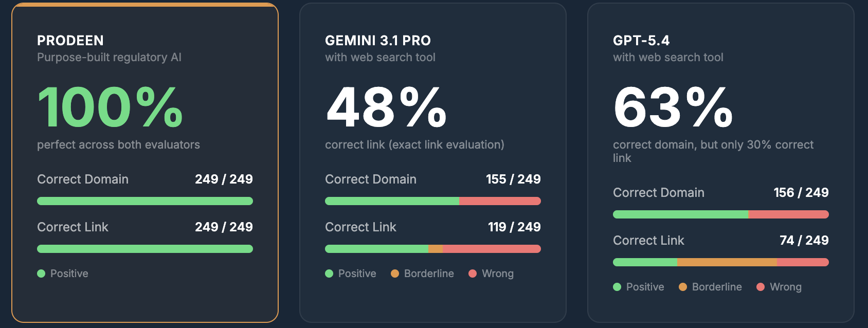Click Prodeen's Correct Domain progress bar

[145, 201]
